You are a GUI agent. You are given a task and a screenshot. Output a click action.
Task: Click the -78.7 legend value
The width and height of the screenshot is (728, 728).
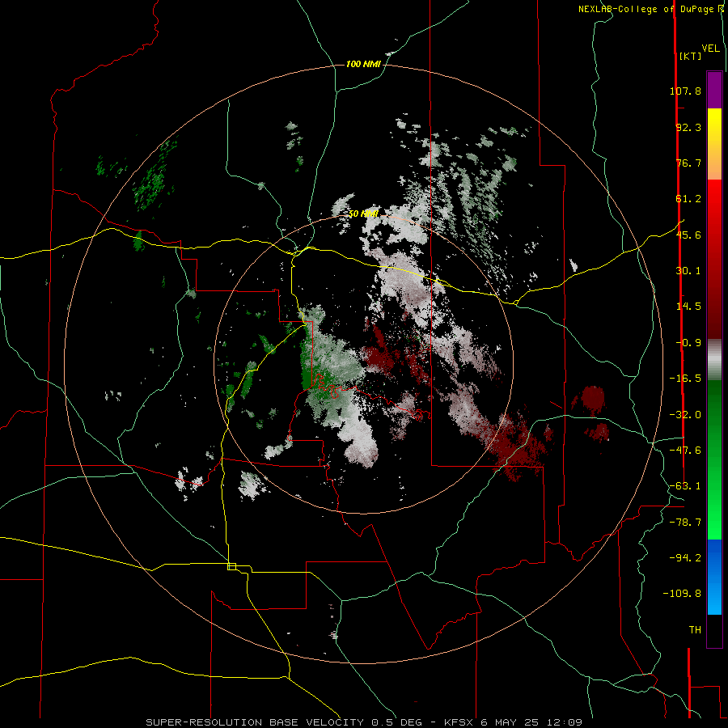[x=685, y=523]
